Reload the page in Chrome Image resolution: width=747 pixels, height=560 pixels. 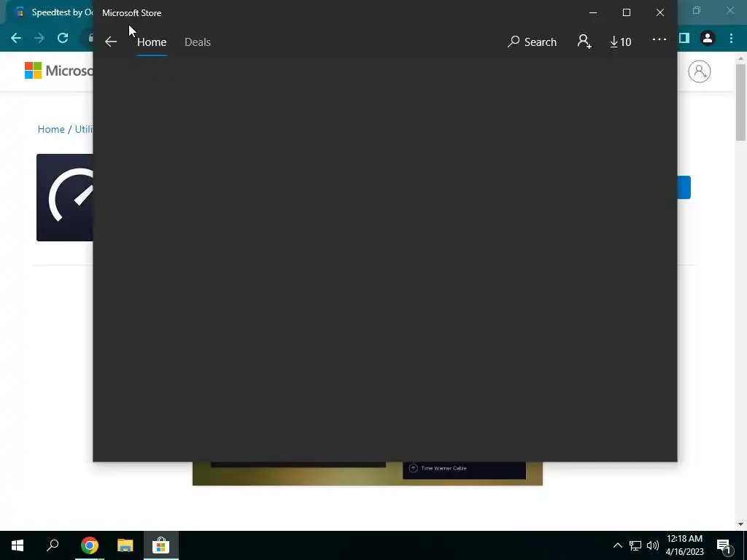[63, 38]
